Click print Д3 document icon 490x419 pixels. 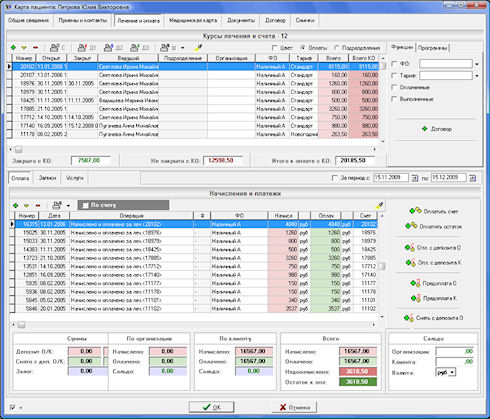(x=134, y=48)
